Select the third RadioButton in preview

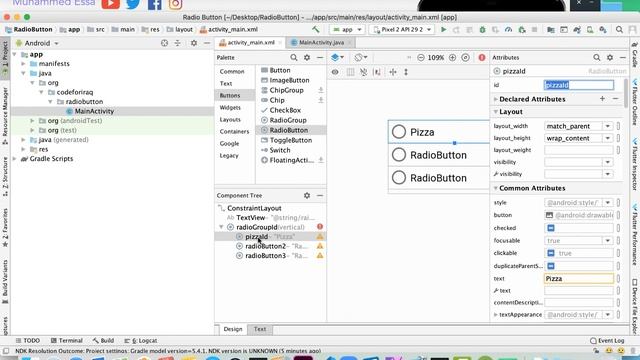click(x=439, y=178)
